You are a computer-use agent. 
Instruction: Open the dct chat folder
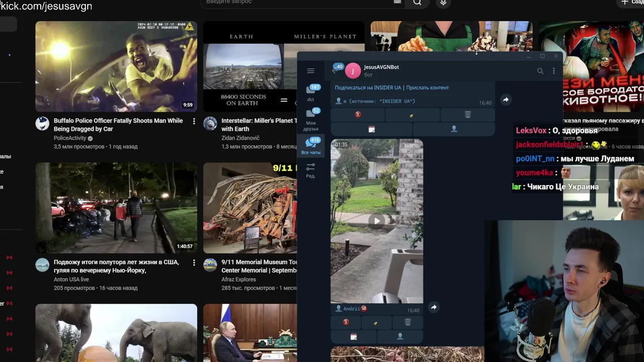click(x=311, y=93)
